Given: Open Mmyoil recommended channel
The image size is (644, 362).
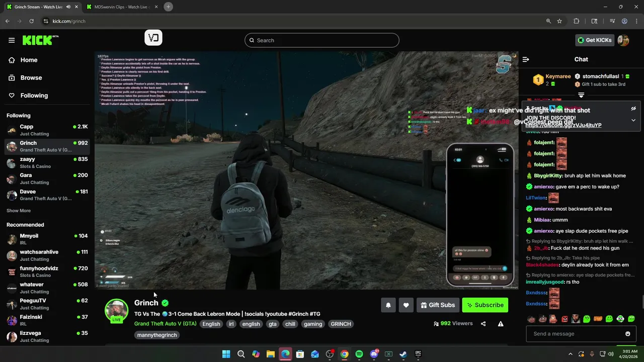Looking at the screenshot, I should click(x=47, y=239).
